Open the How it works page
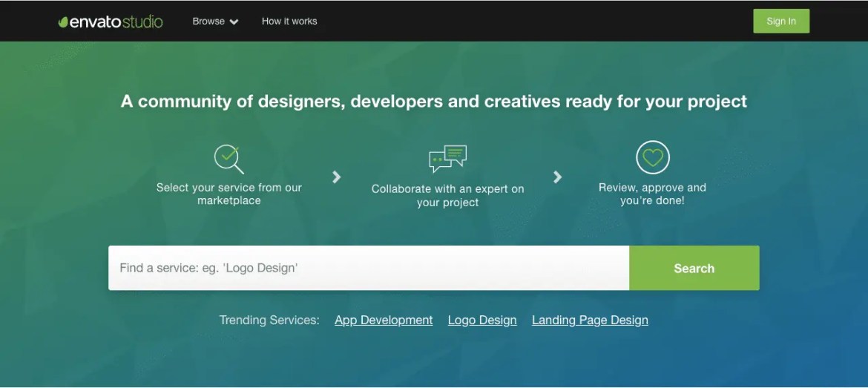The height and width of the screenshot is (388, 868). tap(289, 21)
